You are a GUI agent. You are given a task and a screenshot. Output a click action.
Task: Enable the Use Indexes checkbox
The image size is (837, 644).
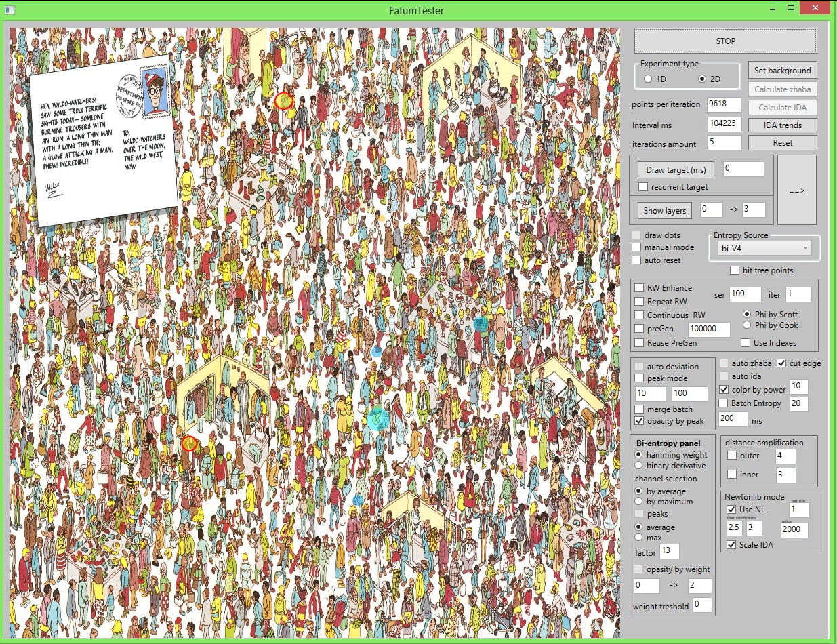click(746, 343)
